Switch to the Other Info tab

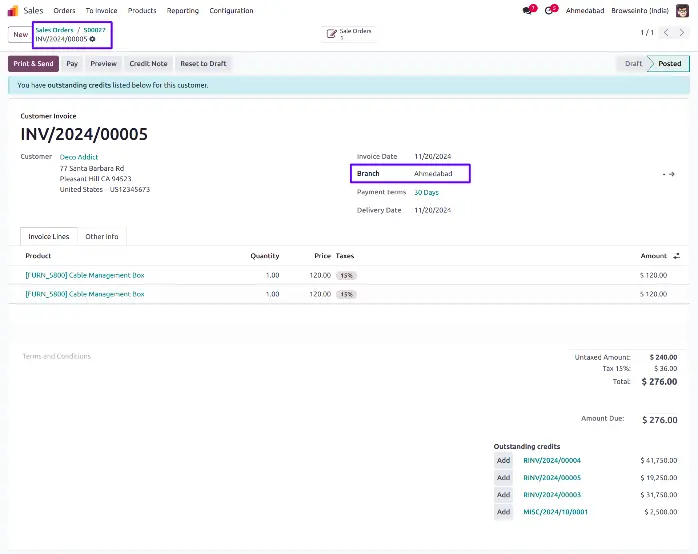(x=102, y=237)
